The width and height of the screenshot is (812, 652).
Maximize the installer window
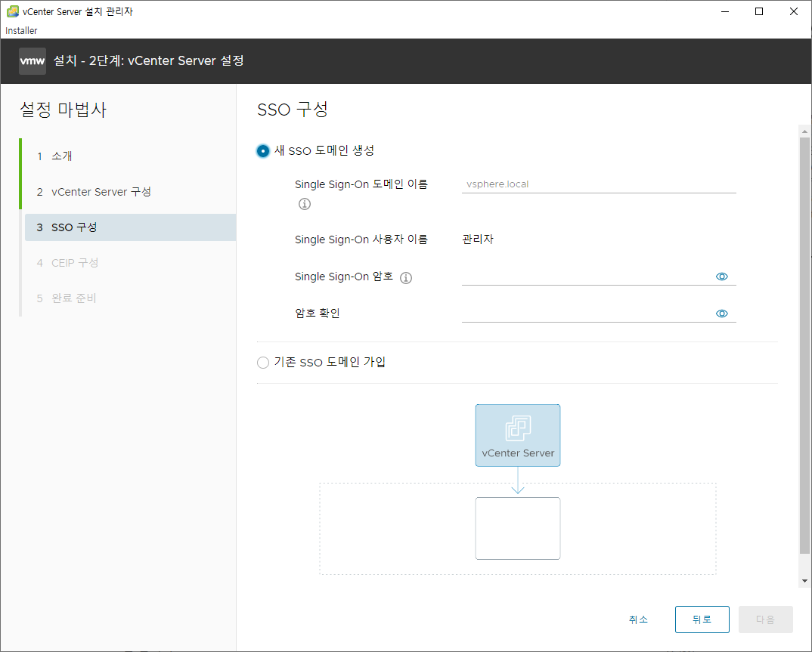759,11
